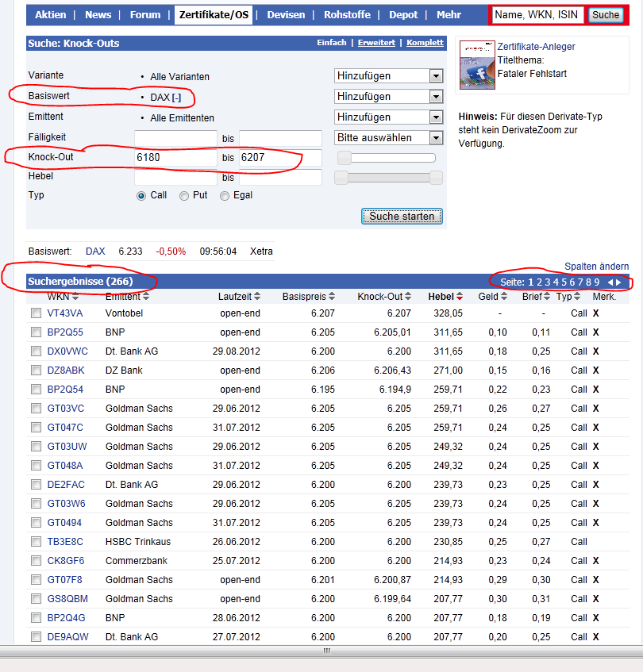Open Fälligkeit 'Bitte auswählen' dropdown
The width and height of the screenshot is (643, 672).
(x=388, y=137)
